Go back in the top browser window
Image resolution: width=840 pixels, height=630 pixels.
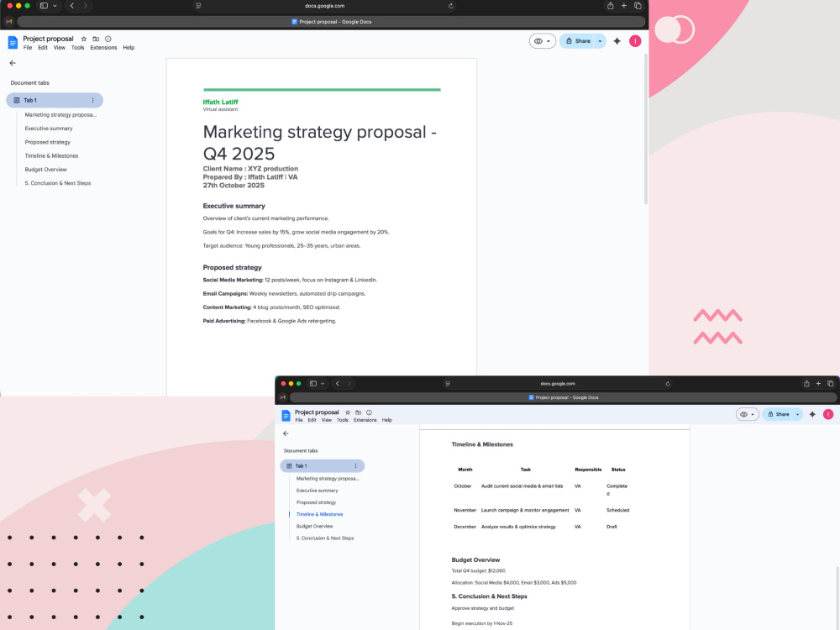click(x=72, y=6)
